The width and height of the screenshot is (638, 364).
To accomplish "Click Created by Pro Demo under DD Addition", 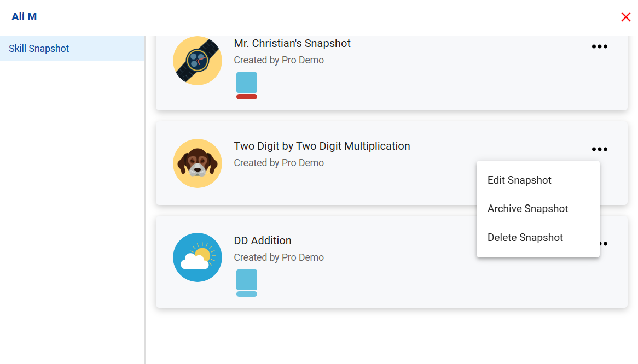I will [279, 257].
